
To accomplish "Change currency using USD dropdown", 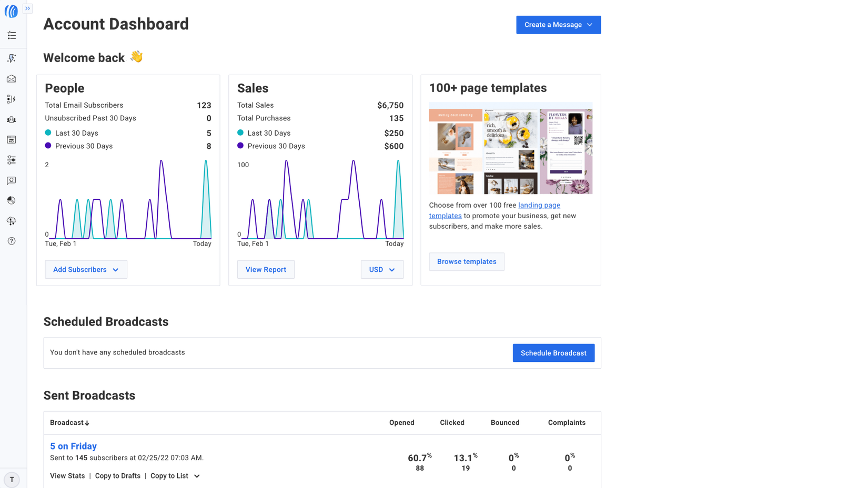I will [x=382, y=269].
